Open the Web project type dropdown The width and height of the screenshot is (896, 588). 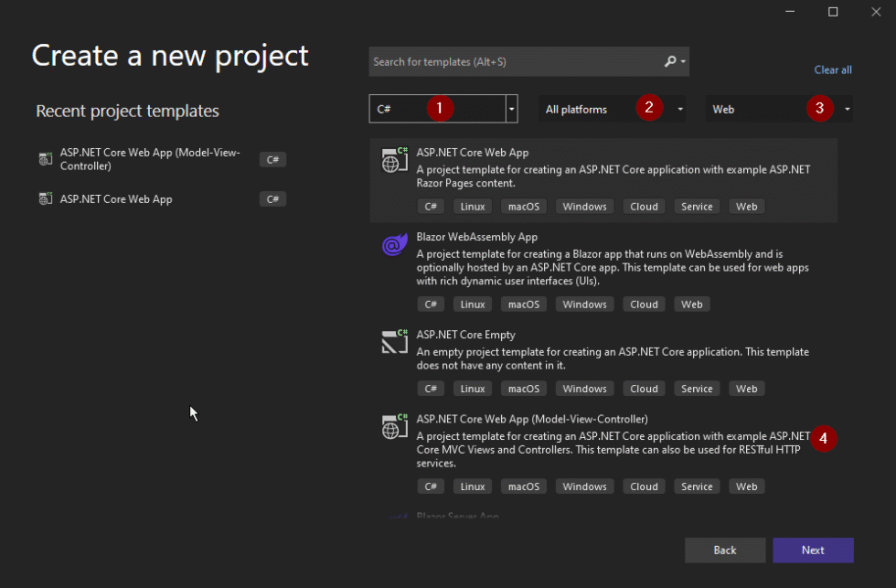click(x=779, y=109)
